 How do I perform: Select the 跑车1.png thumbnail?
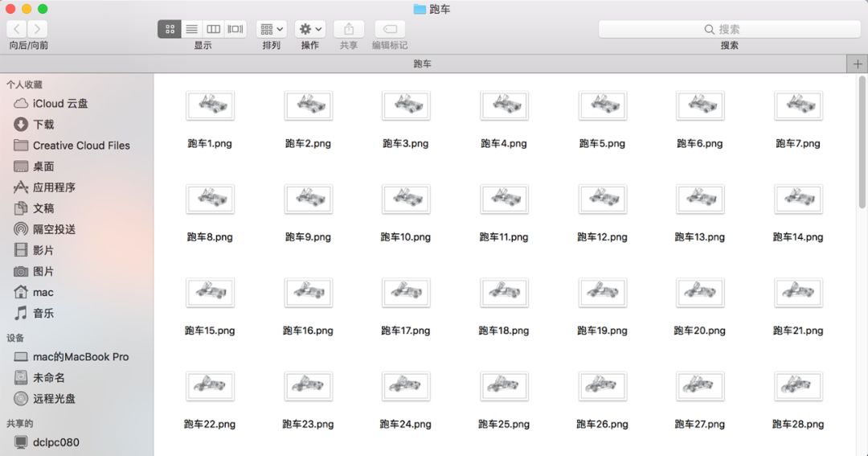pyautogui.click(x=210, y=105)
